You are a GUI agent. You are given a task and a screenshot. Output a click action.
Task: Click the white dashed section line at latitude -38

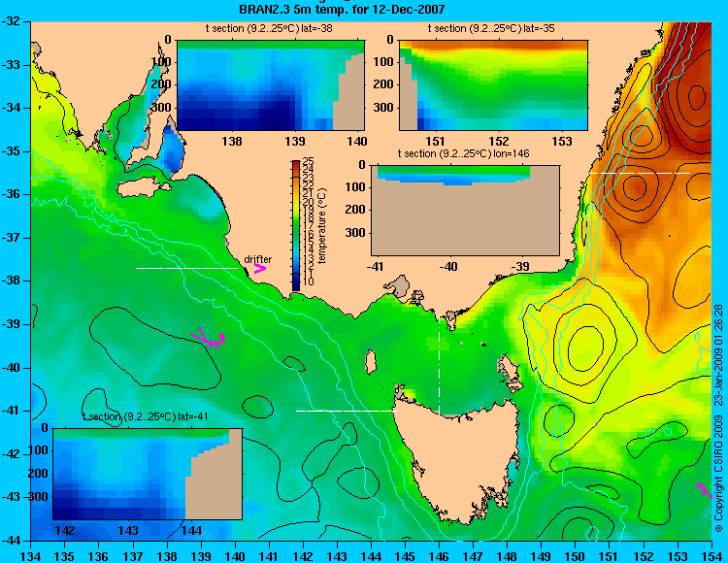pyautogui.click(x=186, y=268)
